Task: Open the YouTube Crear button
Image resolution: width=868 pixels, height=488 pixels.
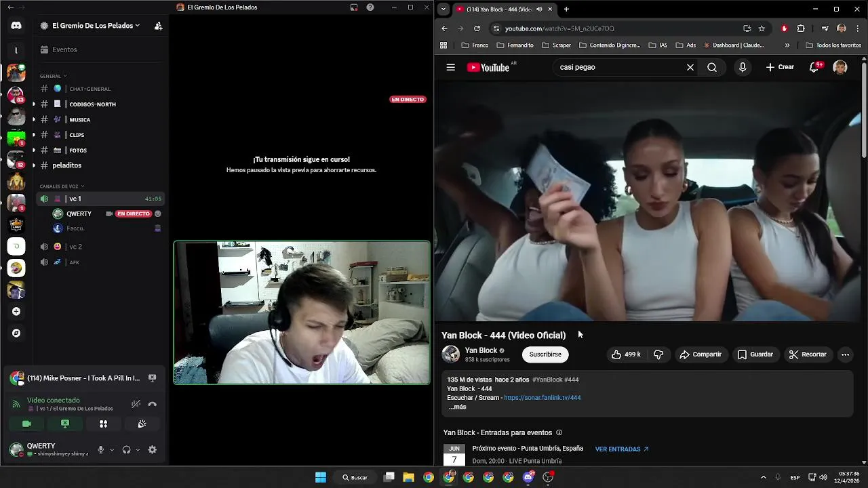Action: pyautogui.click(x=780, y=67)
